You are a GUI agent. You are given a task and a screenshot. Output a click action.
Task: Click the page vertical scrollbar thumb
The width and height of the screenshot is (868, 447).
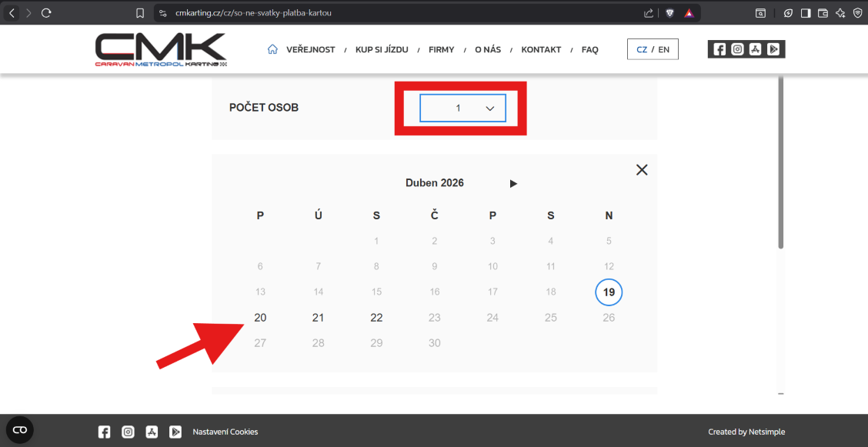click(x=780, y=162)
